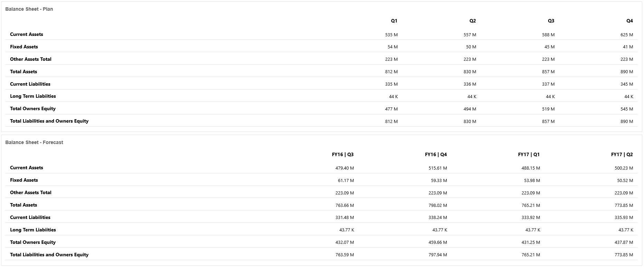
Task: Select the "FY16 | Q3" column header
Action: point(343,154)
